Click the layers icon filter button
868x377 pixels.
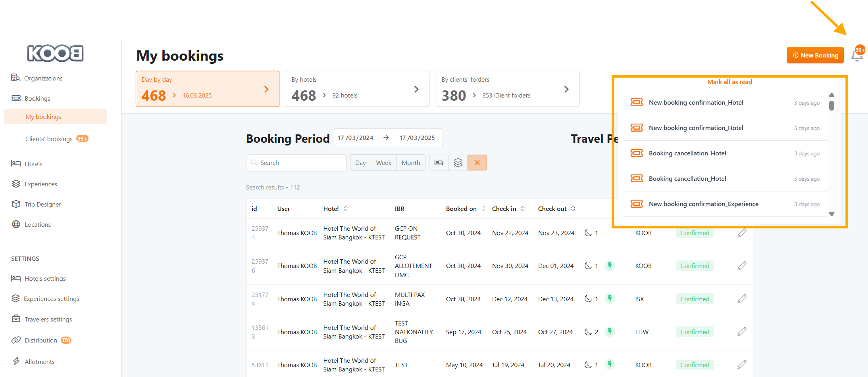click(458, 163)
